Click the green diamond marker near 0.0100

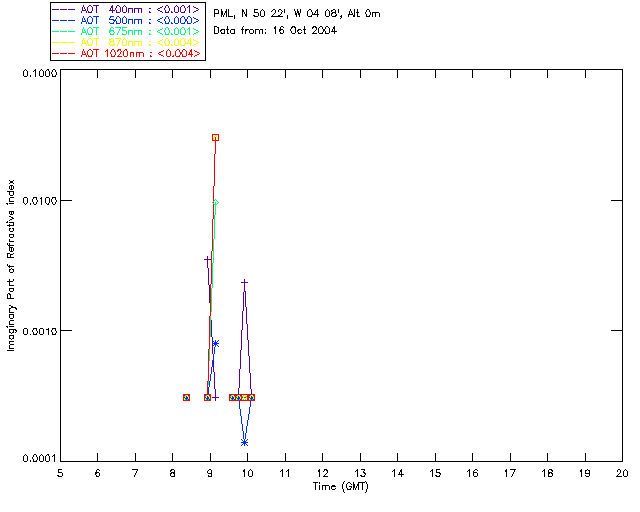[x=216, y=203]
